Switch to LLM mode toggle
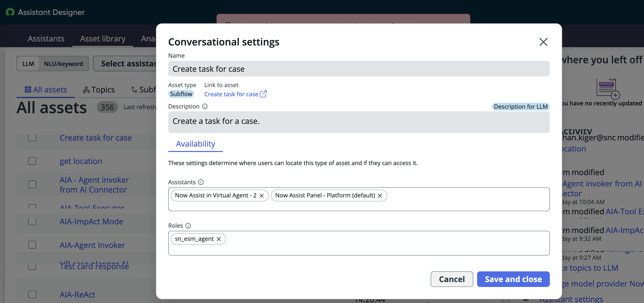Viewport: 644px width, 303px height. click(28, 64)
